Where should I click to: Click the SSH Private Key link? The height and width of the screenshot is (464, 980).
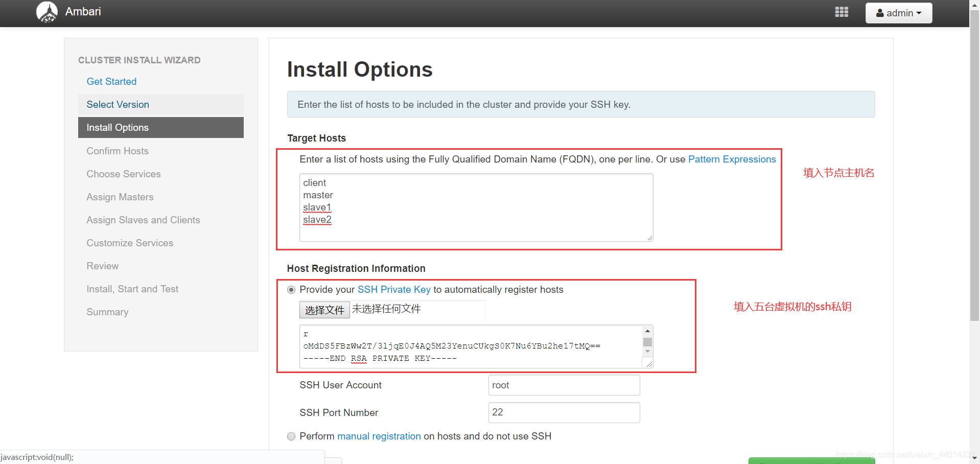pyautogui.click(x=394, y=290)
